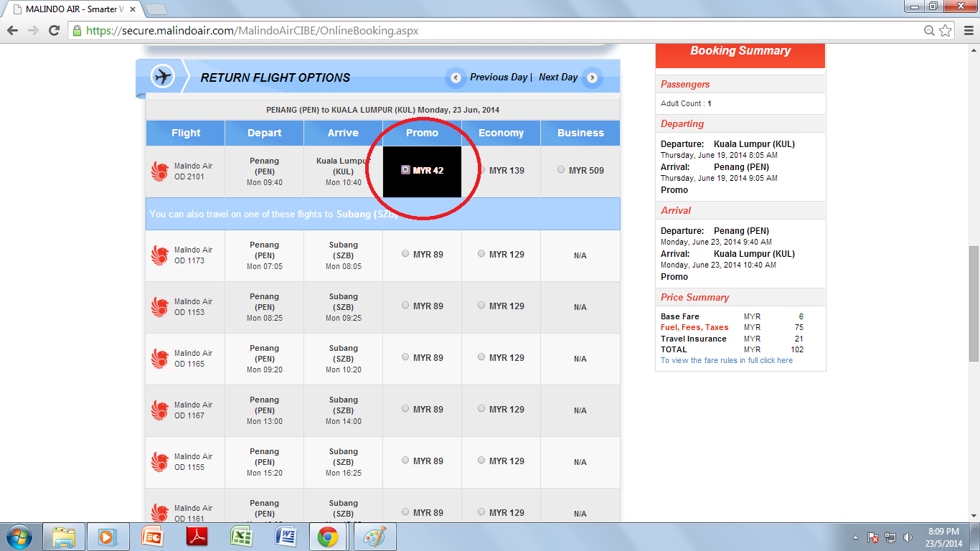This screenshot has width=980, height=551.
Task: Click the taskbar clock showing 8:09 PM
Action: pos(944,537)
